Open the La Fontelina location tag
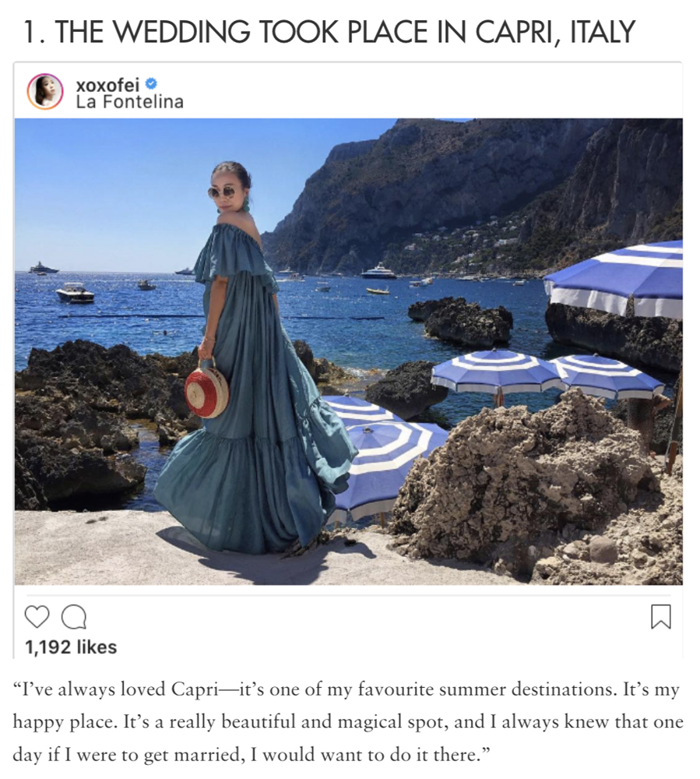Image resolution: width=700 pixels, height=779 pixels. coord(130,102)
